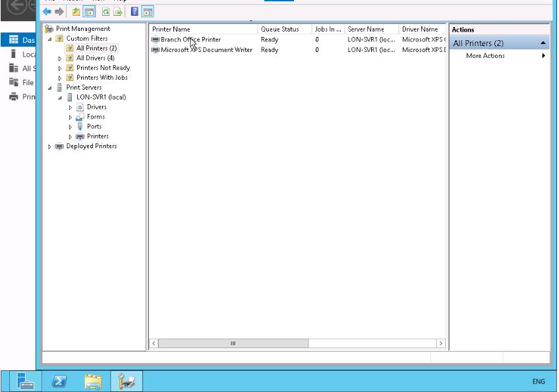
Task: Select the Branch Office Printer row
Action: pos(191,40)
